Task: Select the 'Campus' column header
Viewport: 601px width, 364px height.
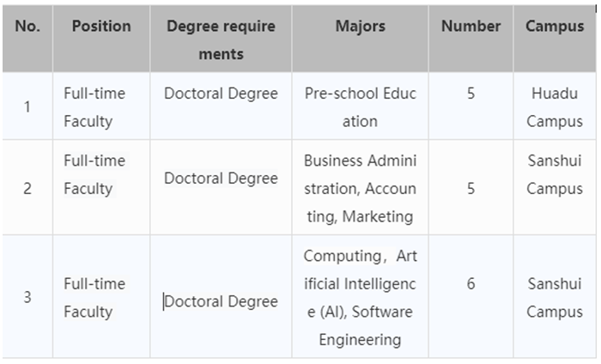Action: tap(555, 39)
